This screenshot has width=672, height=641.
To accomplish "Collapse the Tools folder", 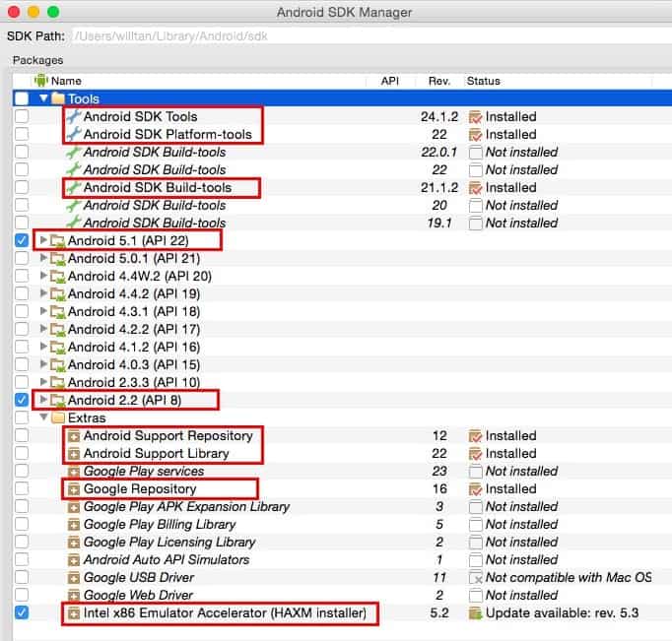I will pos(43,99).
